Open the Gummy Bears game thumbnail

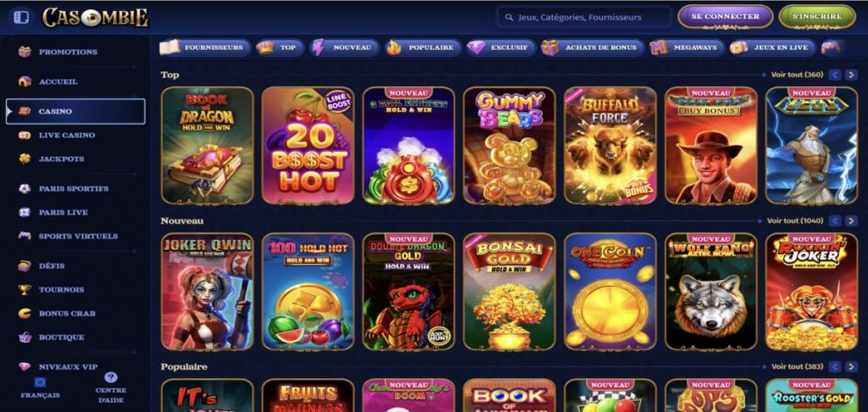tap(509, 146)
